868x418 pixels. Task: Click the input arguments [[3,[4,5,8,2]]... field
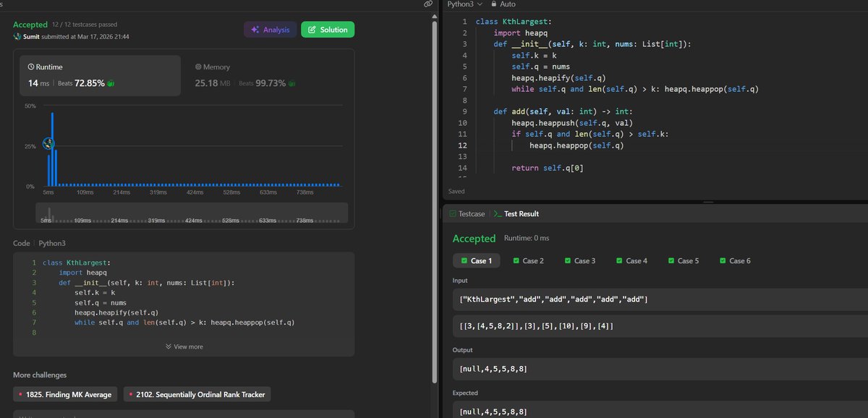click(660, 326)
